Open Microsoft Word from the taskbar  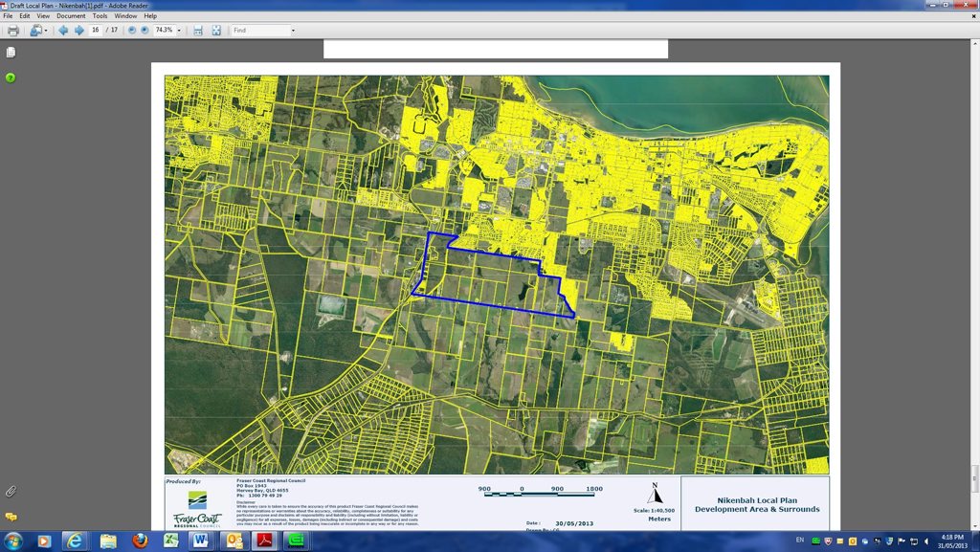tap(201, 541)
